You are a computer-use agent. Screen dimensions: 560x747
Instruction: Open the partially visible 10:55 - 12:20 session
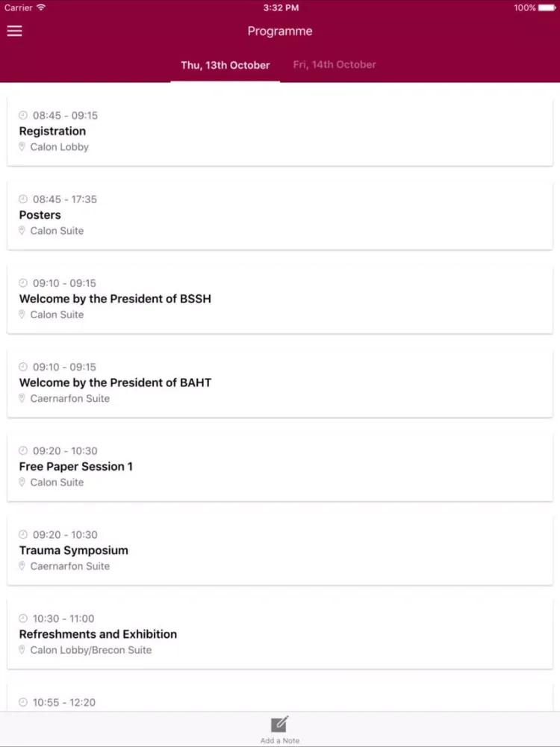279,698
